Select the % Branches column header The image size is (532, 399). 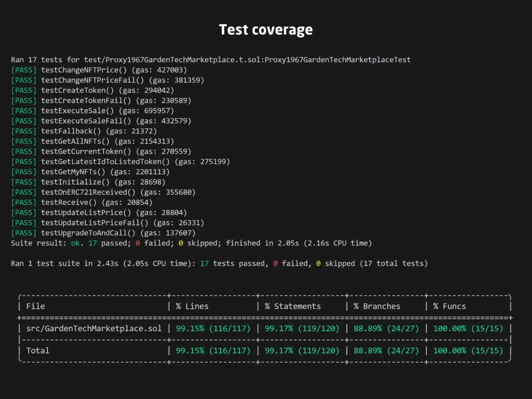click(x=377, y=306)
